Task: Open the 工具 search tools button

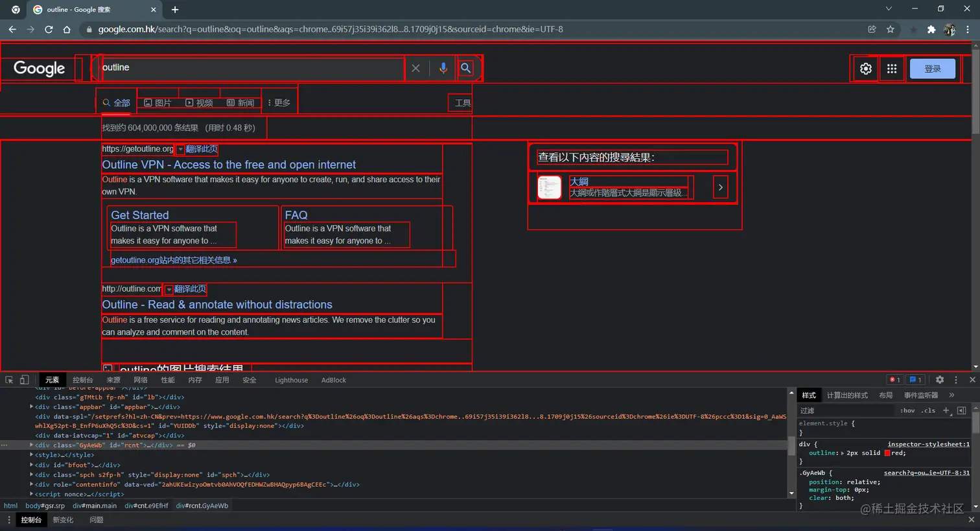Action: 463,102
